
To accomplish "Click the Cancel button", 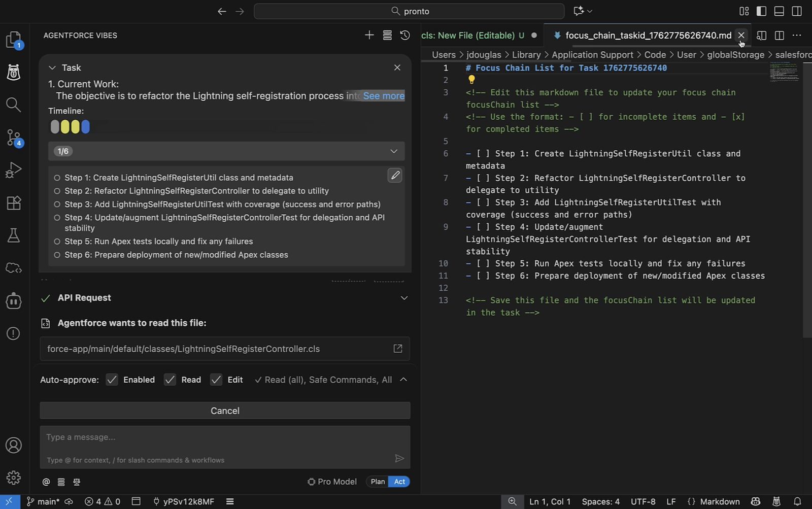I will click(225, 411).
